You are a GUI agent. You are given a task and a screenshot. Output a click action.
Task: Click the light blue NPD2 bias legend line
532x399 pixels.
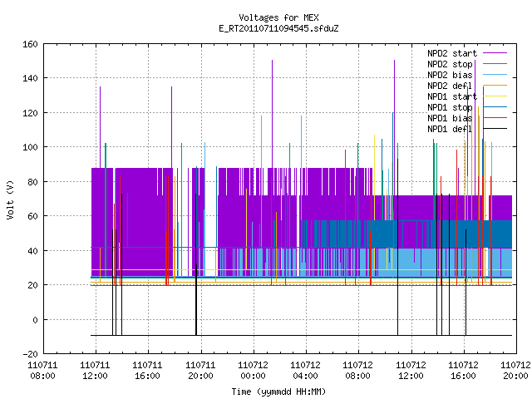pyautogui.click(x=495, y=75)
